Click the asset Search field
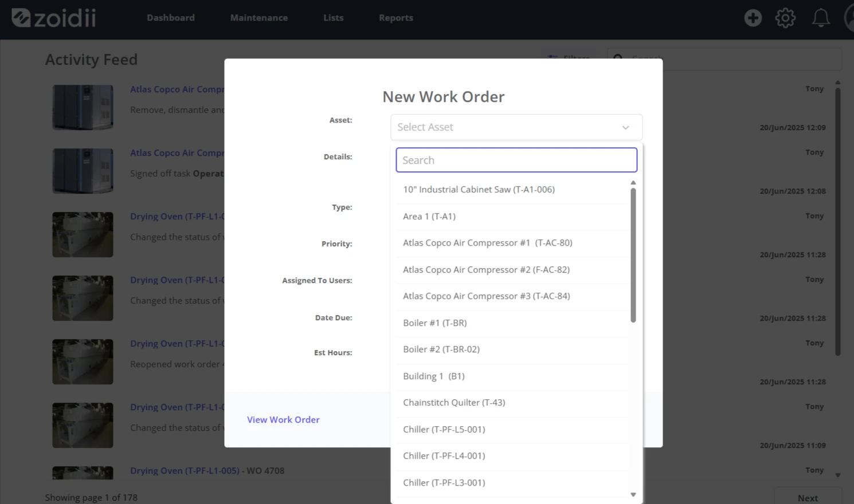854x504 pixels. (x=516, y=160)
